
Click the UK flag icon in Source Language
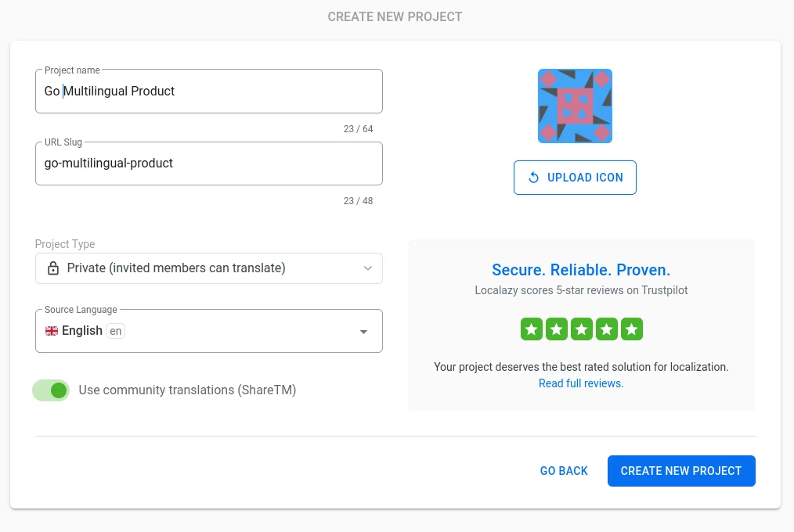(x=52, y=331)
